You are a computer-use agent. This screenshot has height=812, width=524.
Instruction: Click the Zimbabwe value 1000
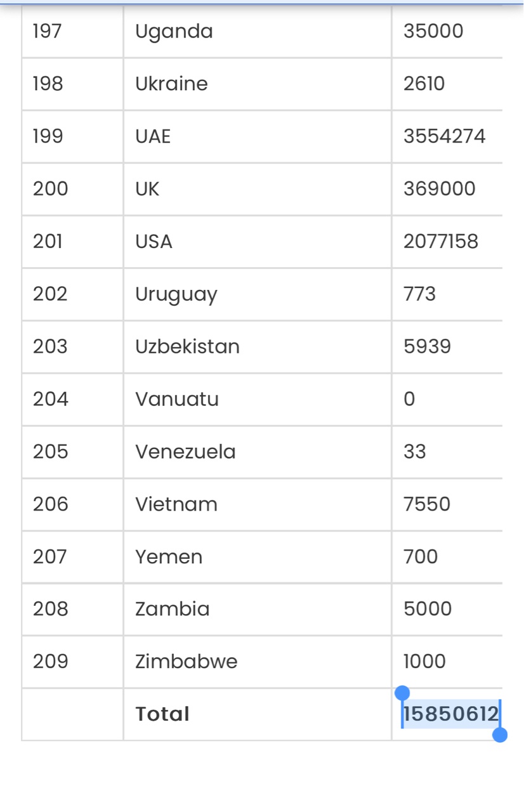pos(424,662)
